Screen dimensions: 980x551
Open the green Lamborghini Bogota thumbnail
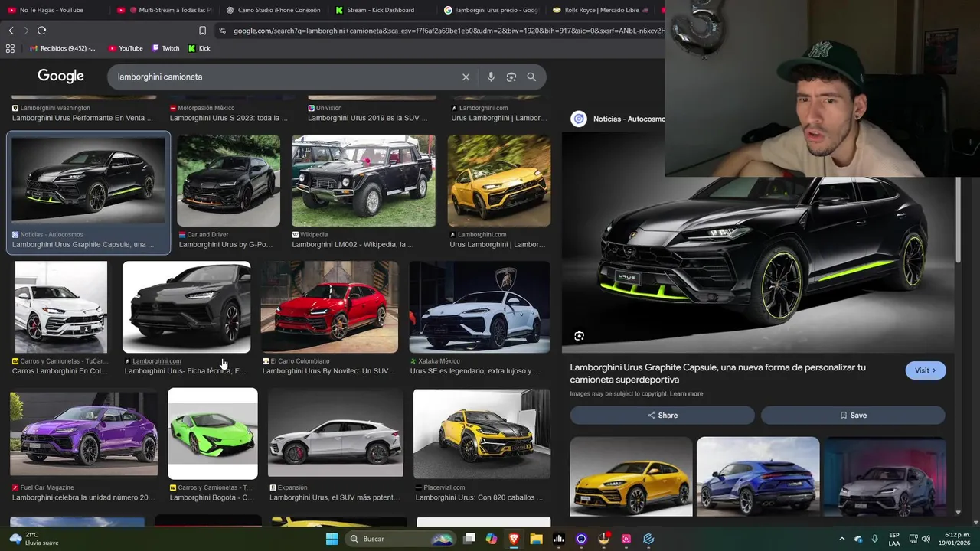point(213,434)
